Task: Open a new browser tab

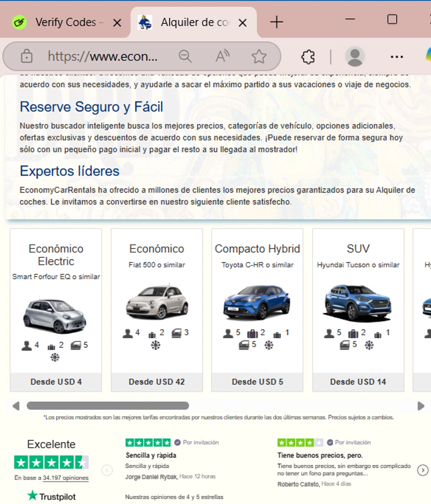Action: (277, 22)
